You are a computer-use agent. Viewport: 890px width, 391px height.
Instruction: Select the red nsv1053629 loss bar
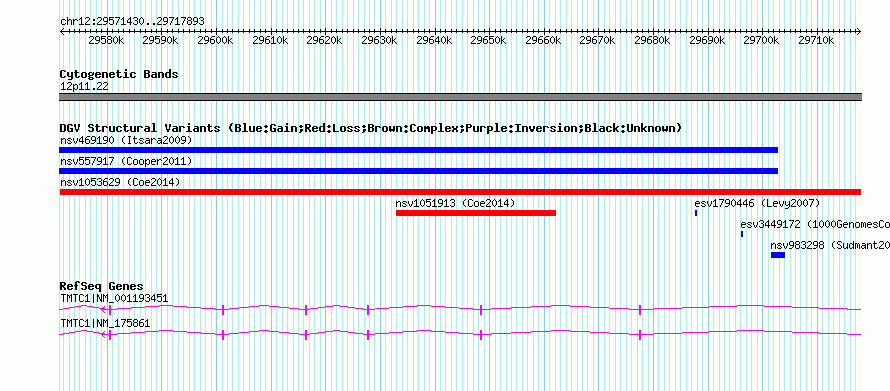point(460,192)
